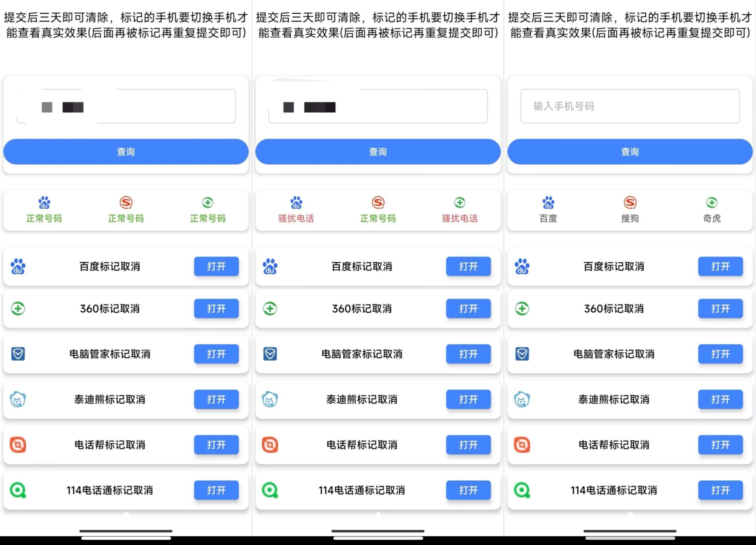
Task: Click the 搜狗 label in right panel
Action: 630,219
